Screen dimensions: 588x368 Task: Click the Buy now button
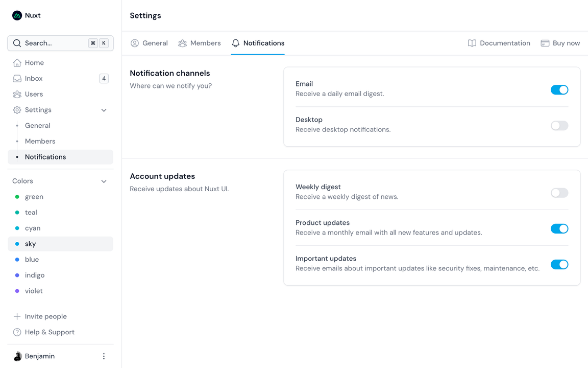pyautogui.click(x=560, y=43)
